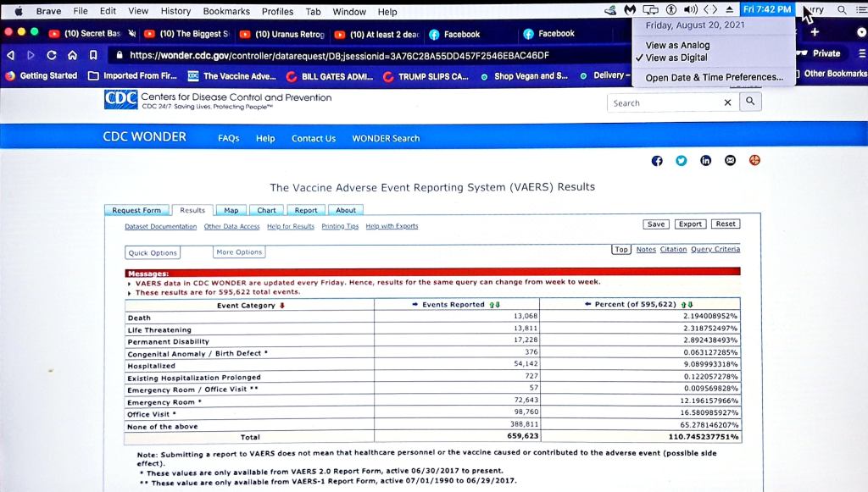Share page via LinkedIn icon
The image size is (868, 492).
[x=705, y=161]
